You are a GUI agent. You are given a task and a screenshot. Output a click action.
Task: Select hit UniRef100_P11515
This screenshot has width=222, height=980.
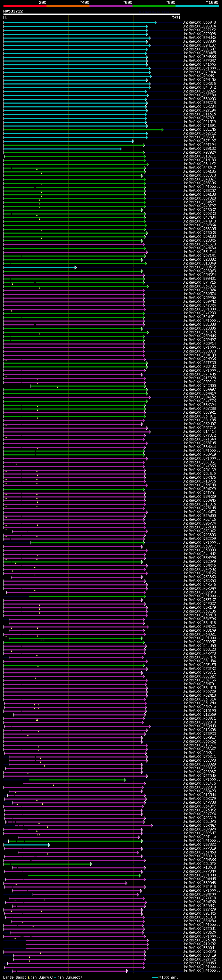[x=199, y=114]
